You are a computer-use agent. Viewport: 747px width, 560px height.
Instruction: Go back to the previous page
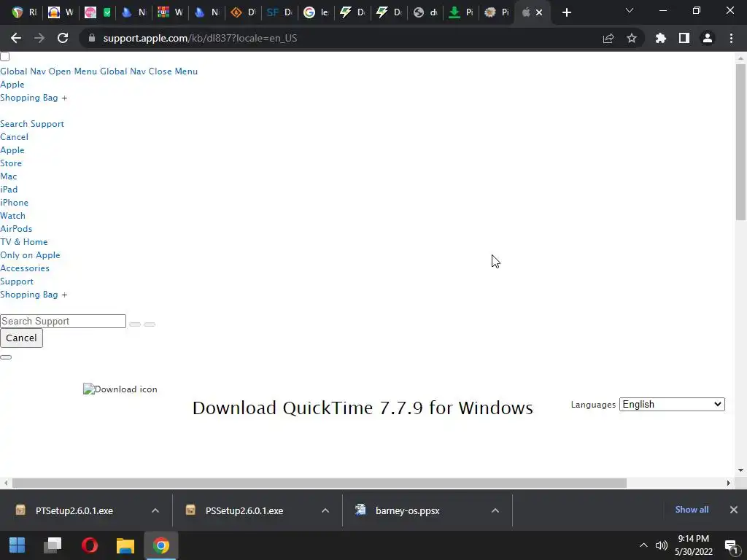pos(16,38)
